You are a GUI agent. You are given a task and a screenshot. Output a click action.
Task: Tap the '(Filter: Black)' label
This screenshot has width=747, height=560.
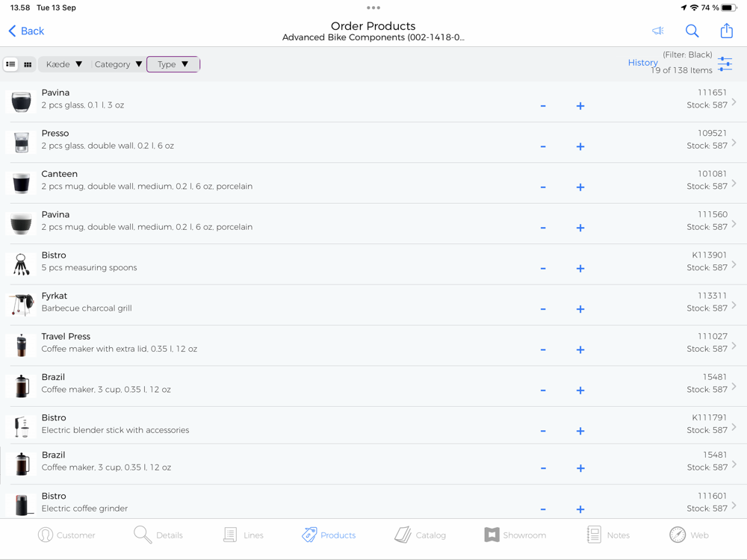pyautogui.click(x=687, y=55)
